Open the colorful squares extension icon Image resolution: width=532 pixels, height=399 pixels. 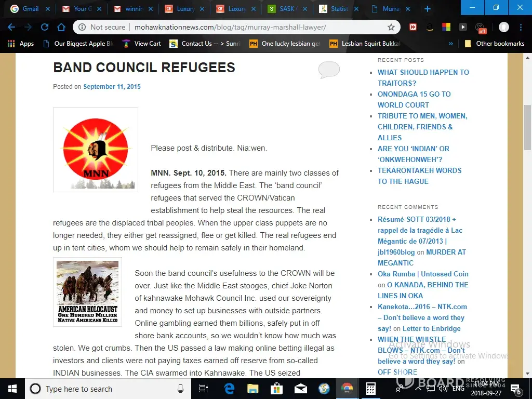coord(446,27)
